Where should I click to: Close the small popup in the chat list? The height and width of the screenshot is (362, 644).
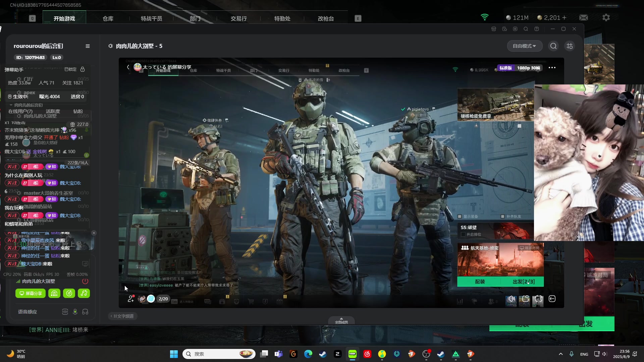94,233
